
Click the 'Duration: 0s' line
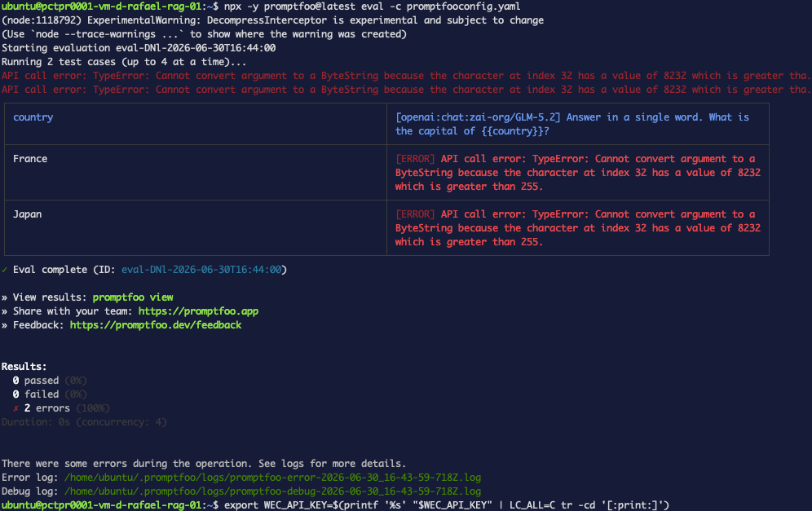(84, 422)
